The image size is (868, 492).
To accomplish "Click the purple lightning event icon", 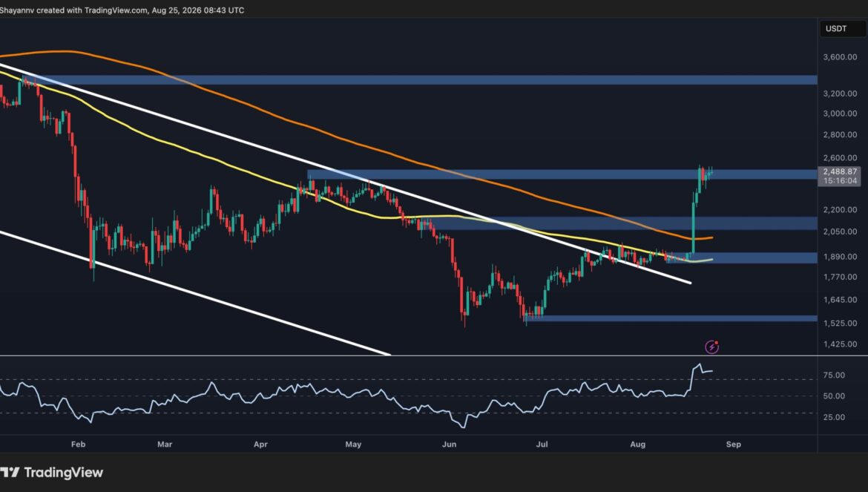I will pos(712,347).
